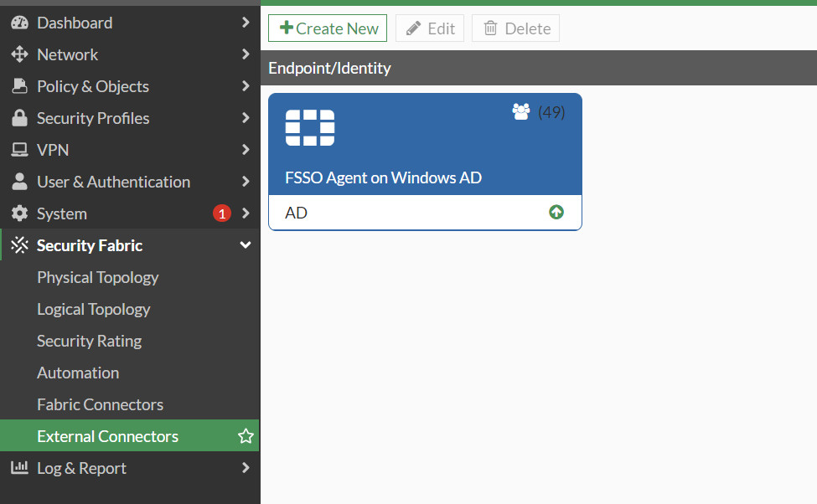Click the Edit button

[x=430, y=28]
